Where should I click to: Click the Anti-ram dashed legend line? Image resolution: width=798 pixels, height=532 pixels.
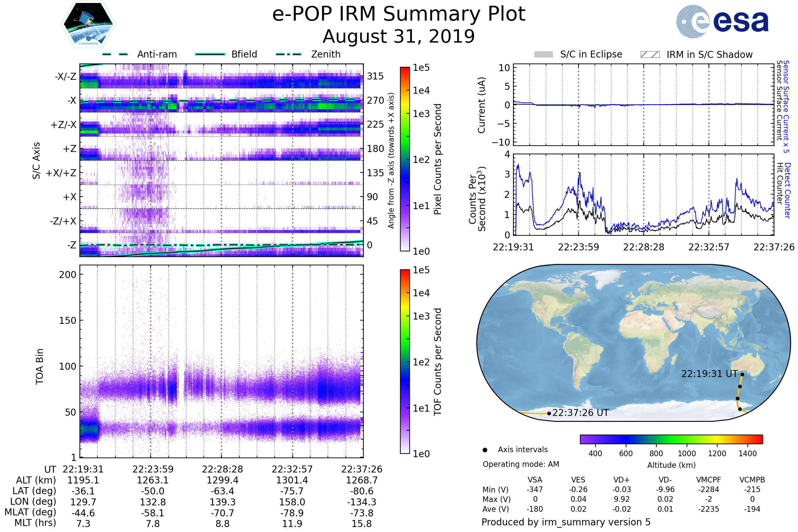click(x=115, y=54)
